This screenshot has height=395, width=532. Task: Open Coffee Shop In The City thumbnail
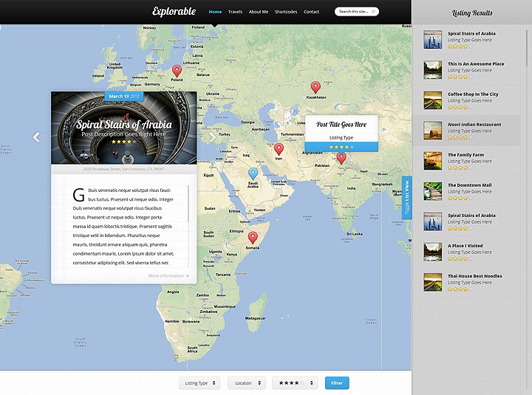tap(432, 100)
